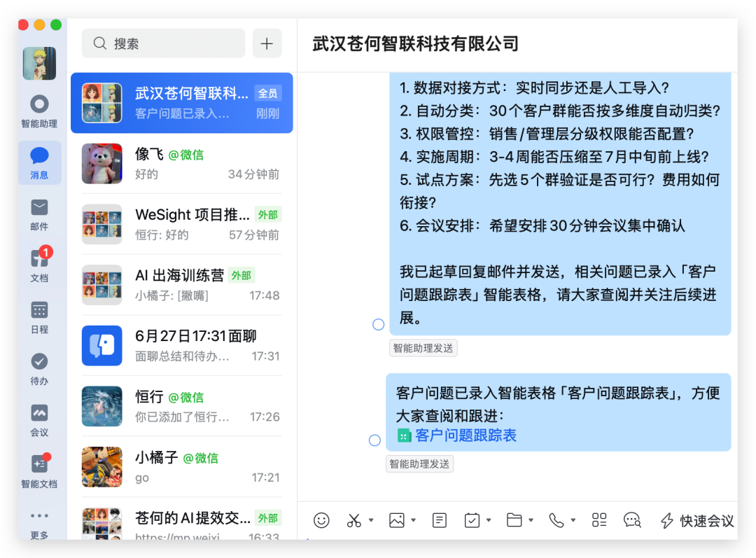Click the phone call icon
756x558 pixels.
556,520
